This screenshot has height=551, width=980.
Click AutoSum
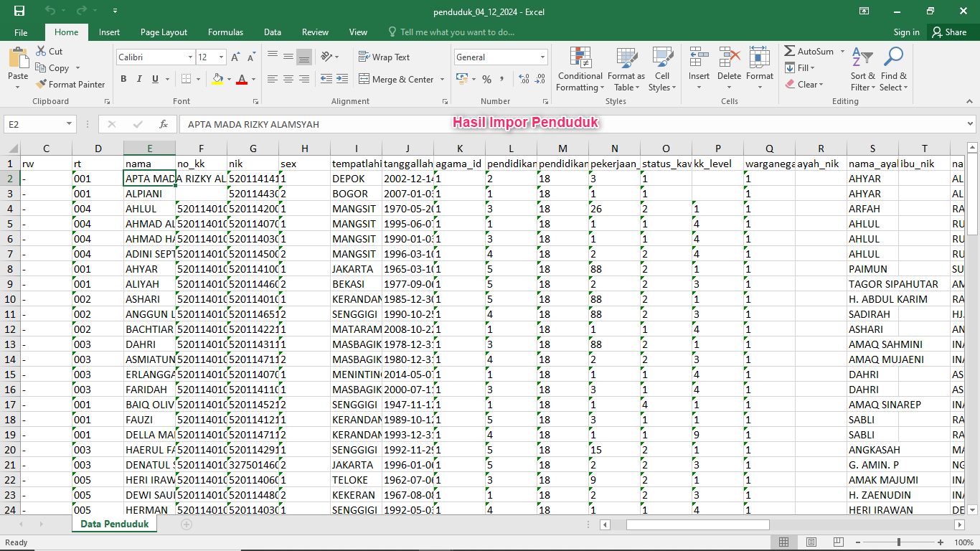point(809,52)
